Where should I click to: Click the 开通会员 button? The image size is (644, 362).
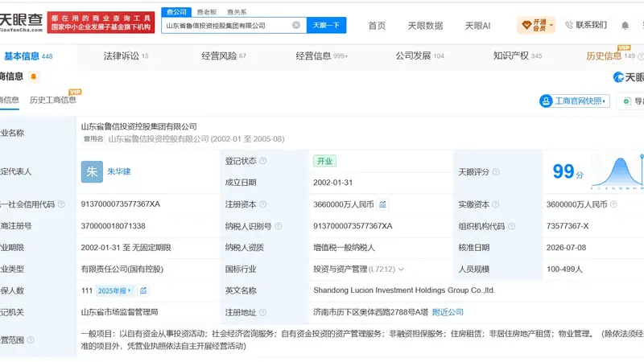click(x=536, y=26)
